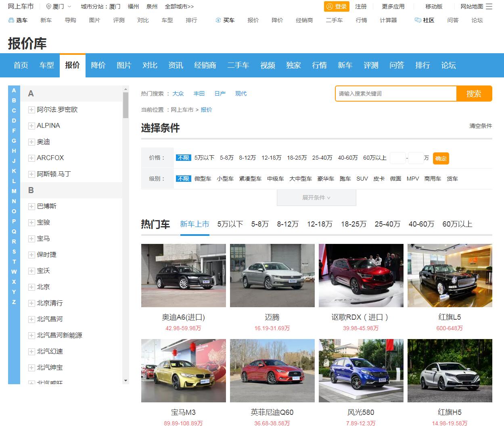Click the brand list scrollbar down arrow
This screenshot has width=504, height=435.
click(x=125, y=381)
